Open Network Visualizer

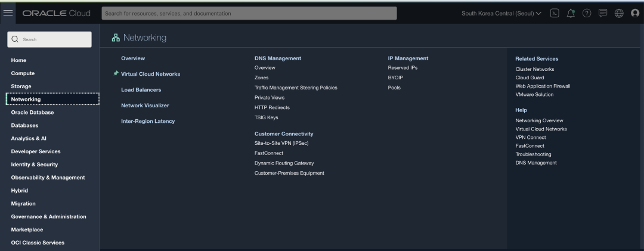click(145, 105)
